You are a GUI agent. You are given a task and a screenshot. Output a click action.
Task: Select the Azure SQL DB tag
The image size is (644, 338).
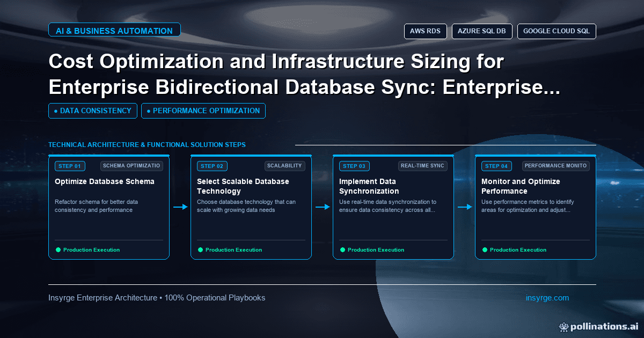482,31
